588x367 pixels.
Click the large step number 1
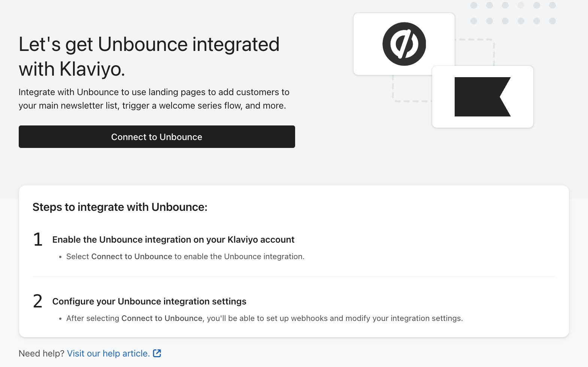pos(38,240)
